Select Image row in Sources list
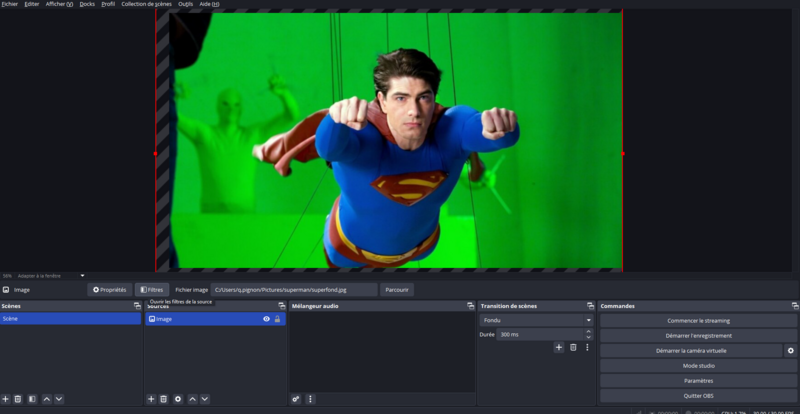The image size is (800, 414). [215, 319]
